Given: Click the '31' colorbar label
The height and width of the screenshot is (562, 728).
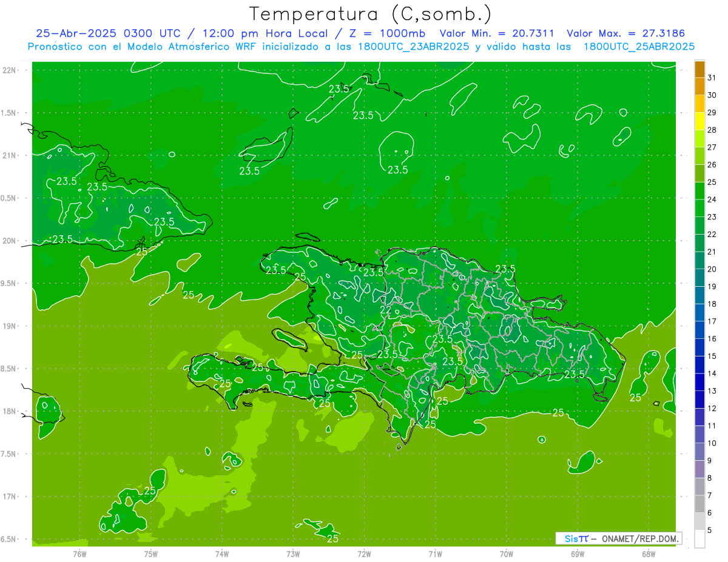Looking at the screenshot, I should click(712, 78).
